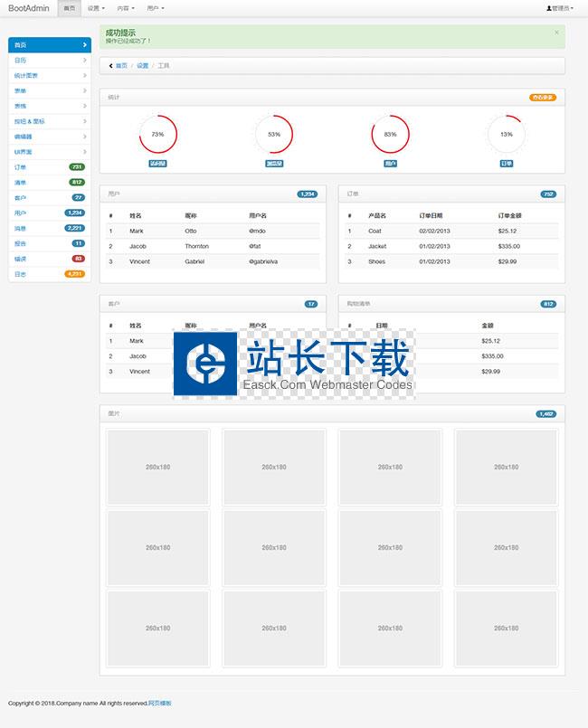588x728 pixels.
Task: Click the 53% circular progress chart
Action: (274, 134)
